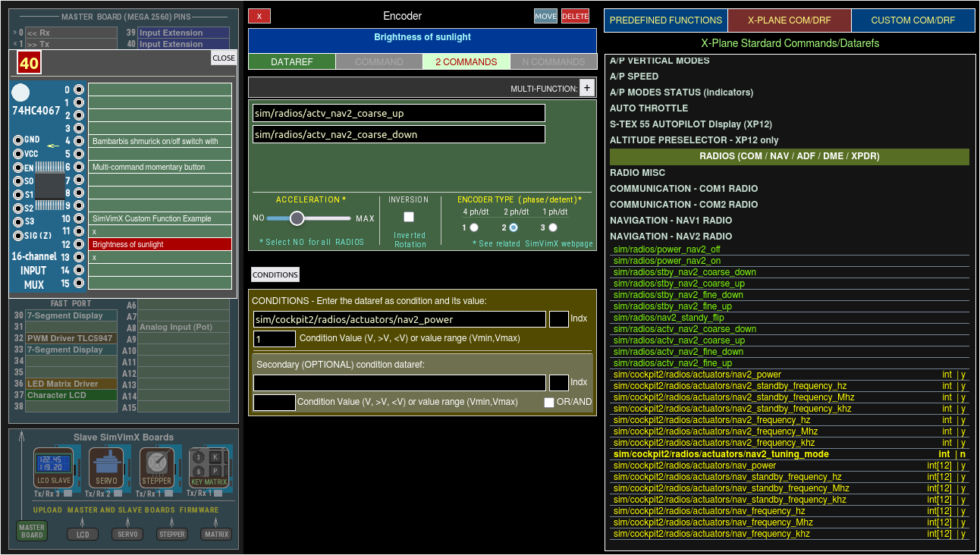The image size is (980, 555).
Task: Click multiplexer pin 7 connector
Action: point(79,180)
